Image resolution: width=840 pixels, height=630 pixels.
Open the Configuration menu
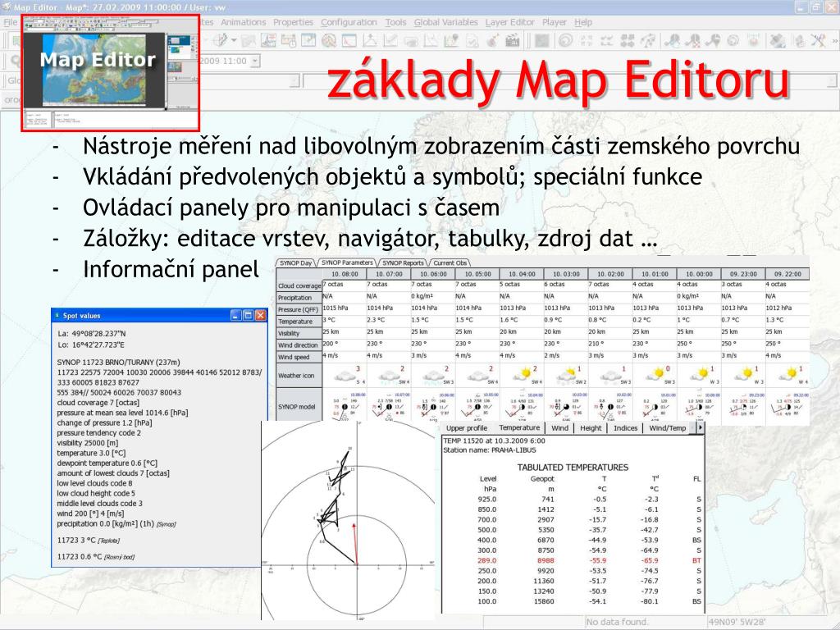click(x=349, y=22)
